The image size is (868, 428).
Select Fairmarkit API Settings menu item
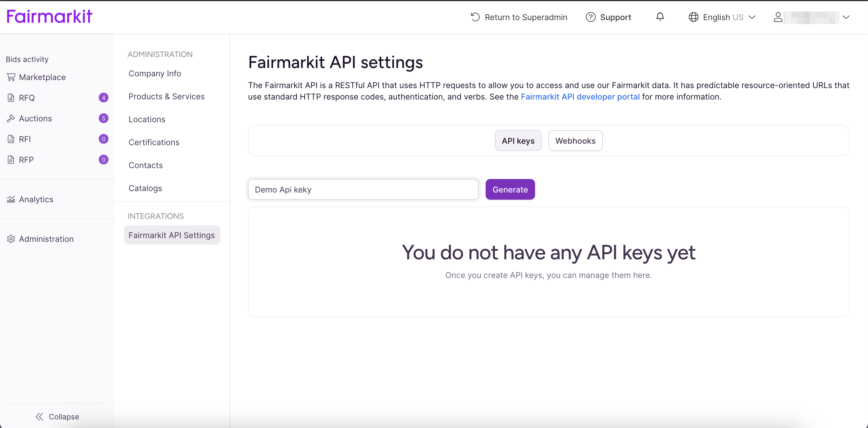[172, 235]
